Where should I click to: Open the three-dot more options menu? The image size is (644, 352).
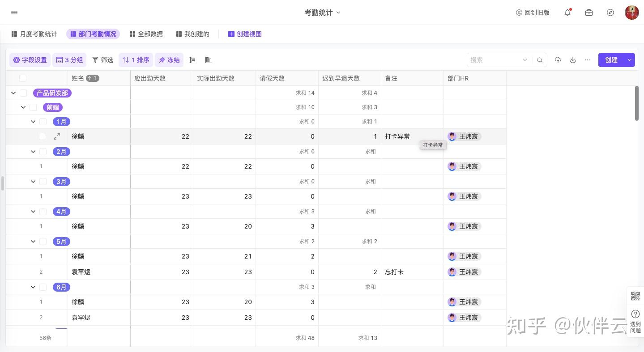588,60
